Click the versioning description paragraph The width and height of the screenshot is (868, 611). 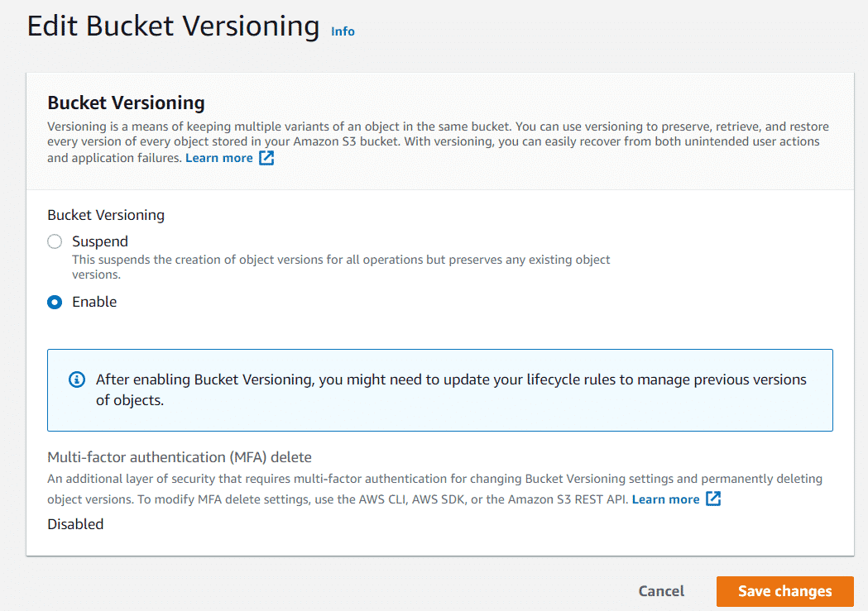tap(438, 142)
